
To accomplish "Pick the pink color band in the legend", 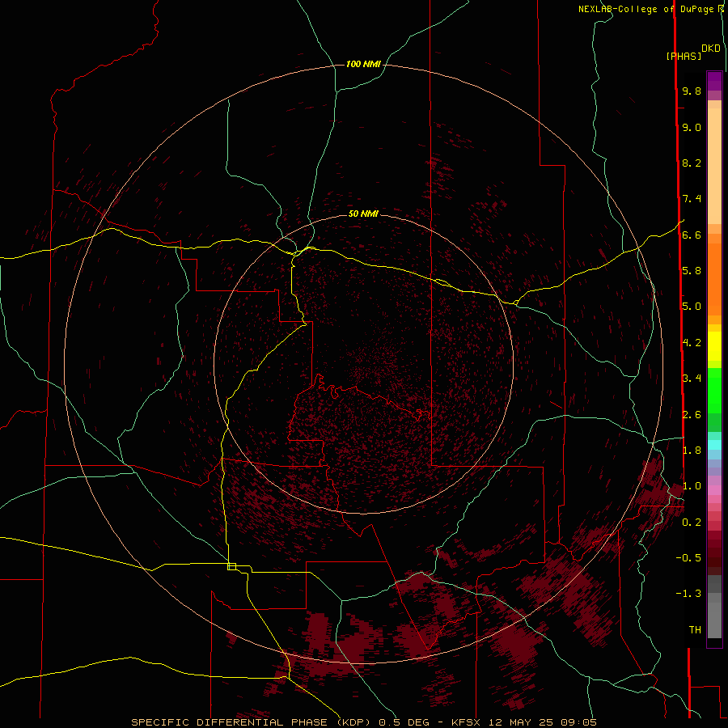I will coord(714,490).
